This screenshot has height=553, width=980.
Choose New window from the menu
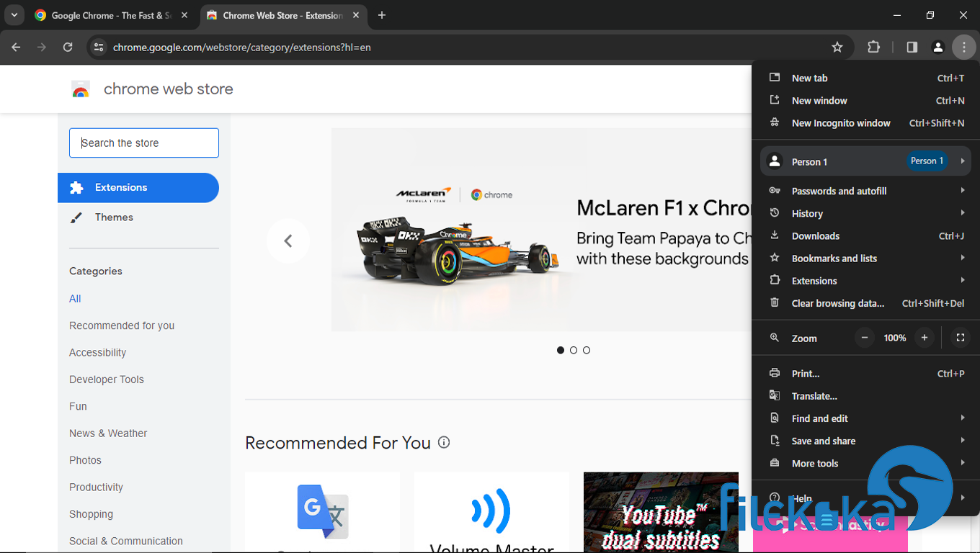[865, 101]
